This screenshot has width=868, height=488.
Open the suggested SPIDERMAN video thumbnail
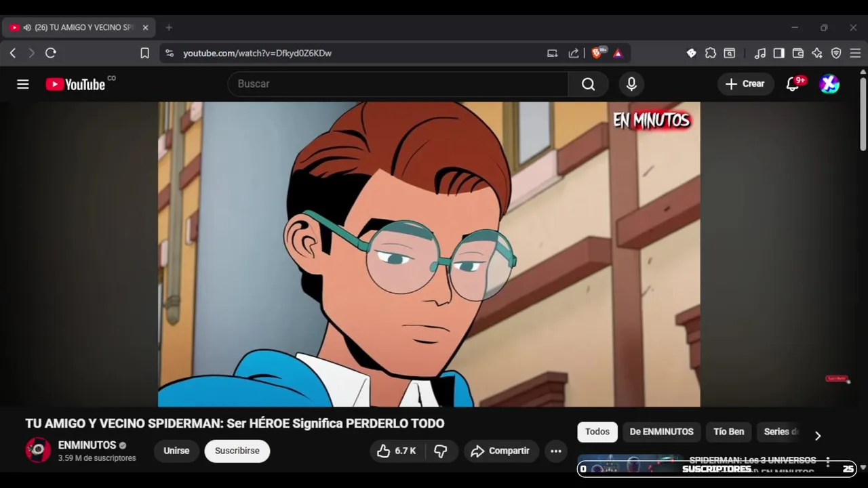[630, 463]
